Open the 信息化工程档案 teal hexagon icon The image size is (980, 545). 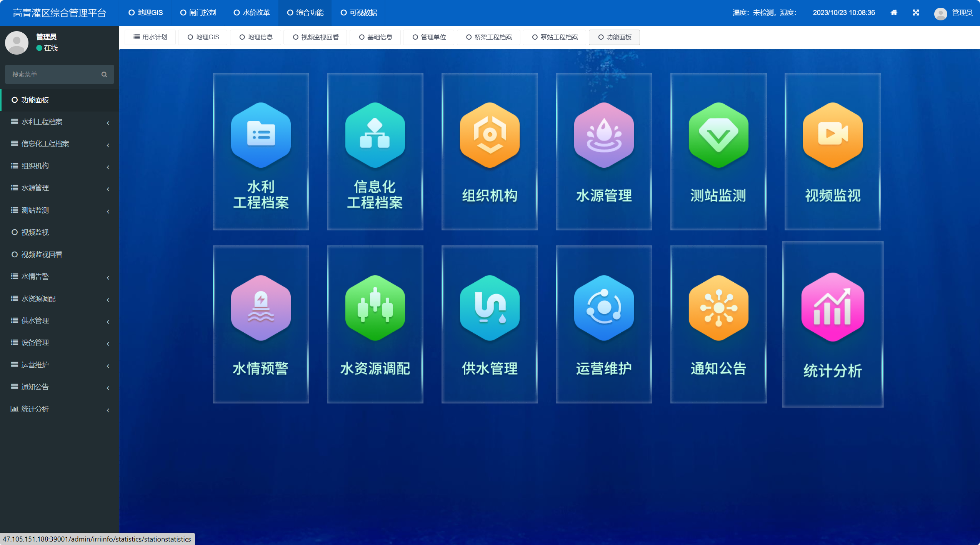point(375,135)
